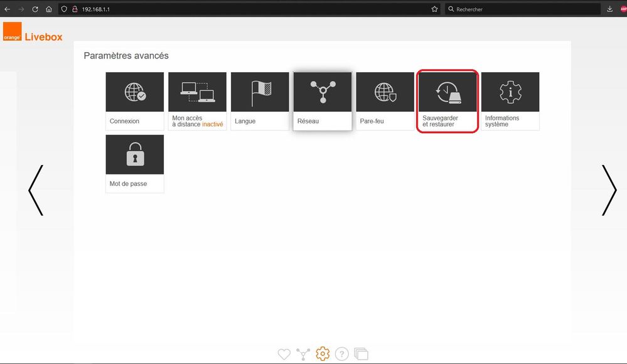Open Sauvegarder et restaurer tile
This screenshot has height=364, width=627.
(447, 100)
